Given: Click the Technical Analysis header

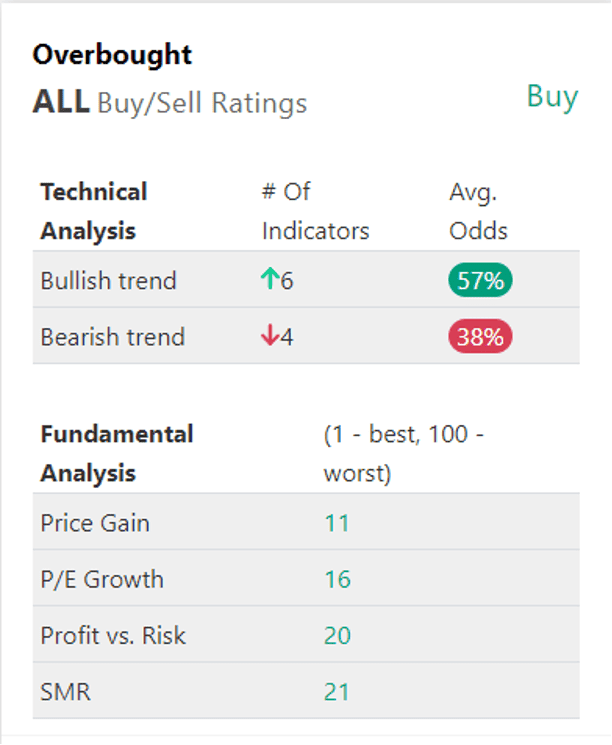Looking at the screenshot, I should click(x=94, y=211).
